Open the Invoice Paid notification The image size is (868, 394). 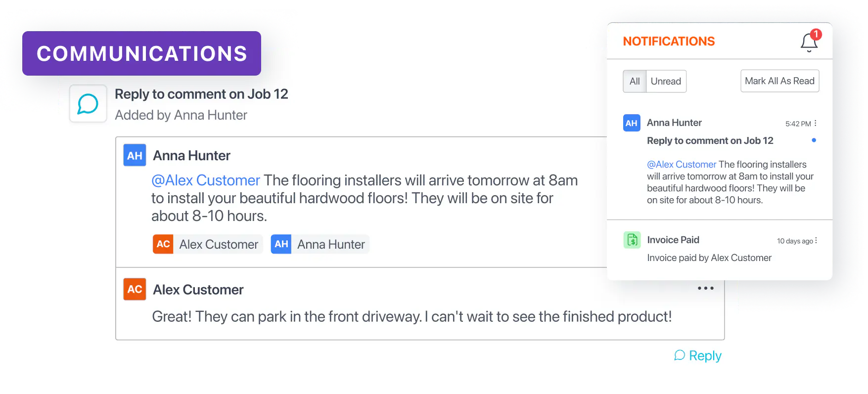[673, 240]
